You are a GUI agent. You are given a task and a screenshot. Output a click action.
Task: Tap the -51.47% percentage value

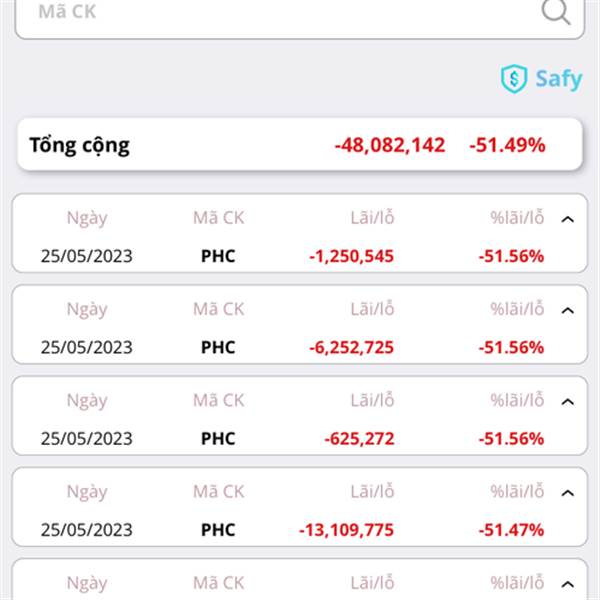click(511, 530)
